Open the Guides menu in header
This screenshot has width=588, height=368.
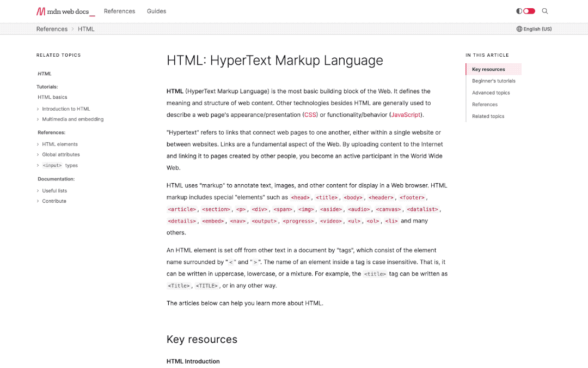click(156, 11)
